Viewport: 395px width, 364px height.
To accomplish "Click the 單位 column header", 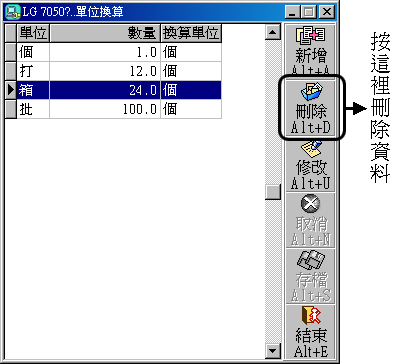I will tap(33, 33).
